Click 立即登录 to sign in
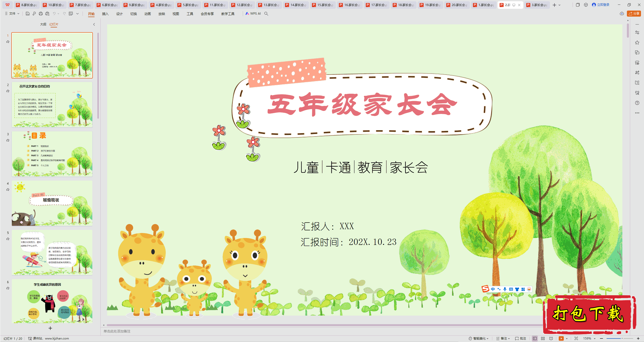 601,5
